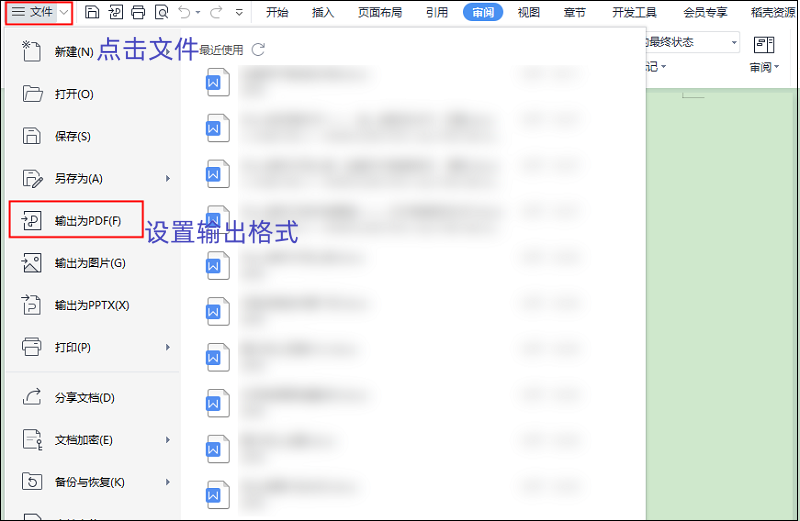Open the 文件 menu button

tap(33, 12)
